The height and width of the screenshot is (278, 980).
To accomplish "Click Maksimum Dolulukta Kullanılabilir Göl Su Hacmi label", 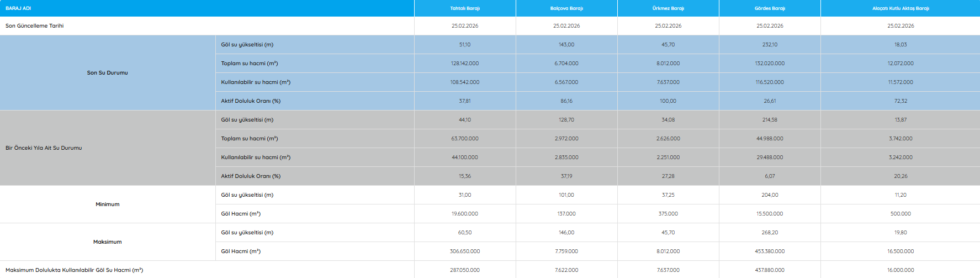I will 74,270.
